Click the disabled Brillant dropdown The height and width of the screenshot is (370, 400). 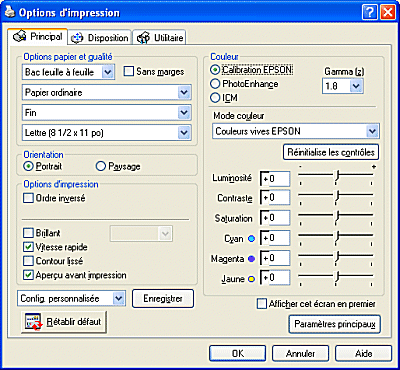[x=141, y=233]
